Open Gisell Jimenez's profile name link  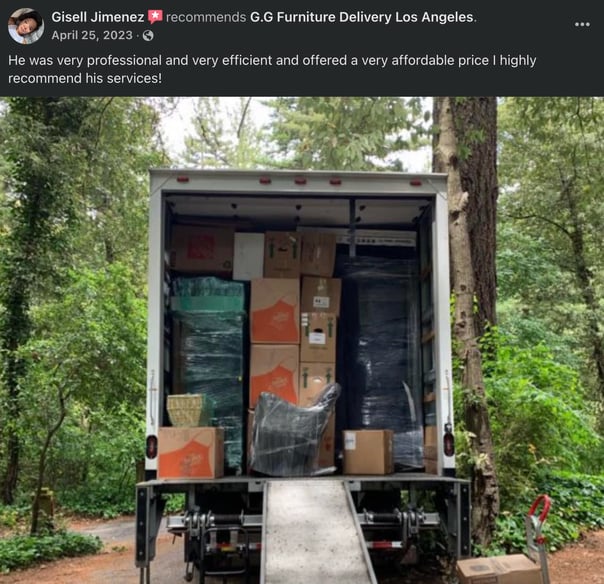[x=98, y=17]
